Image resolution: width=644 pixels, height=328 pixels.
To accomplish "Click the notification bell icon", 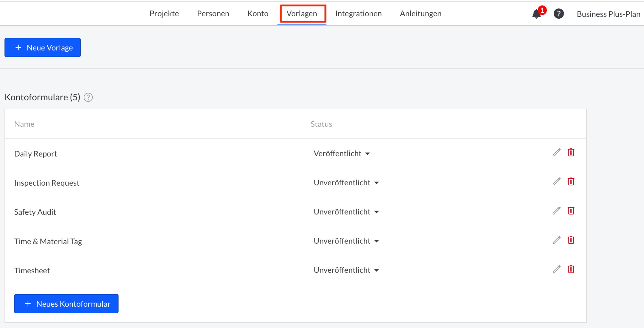I will 537,14.
